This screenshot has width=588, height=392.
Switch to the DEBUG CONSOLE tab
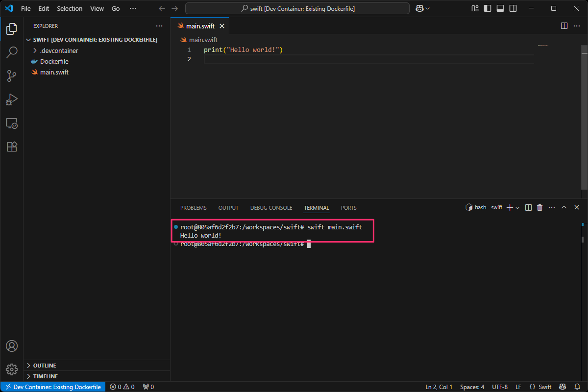click(x=271, y=208)
